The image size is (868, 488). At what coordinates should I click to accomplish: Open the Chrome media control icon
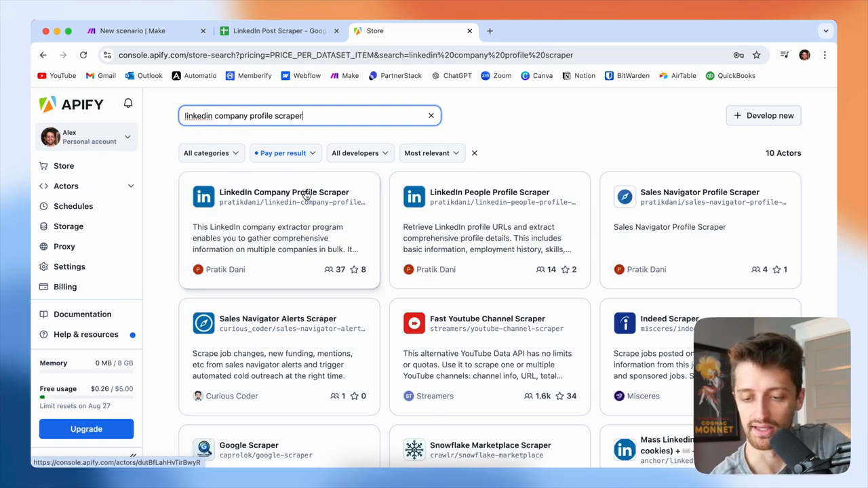click(x=785, y=55)
